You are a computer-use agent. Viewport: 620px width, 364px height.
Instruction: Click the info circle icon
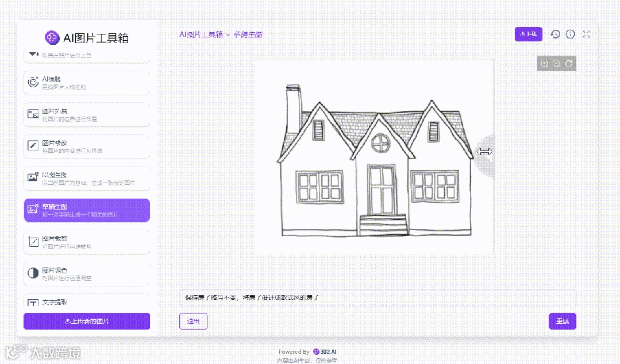(x=570, y=34)
